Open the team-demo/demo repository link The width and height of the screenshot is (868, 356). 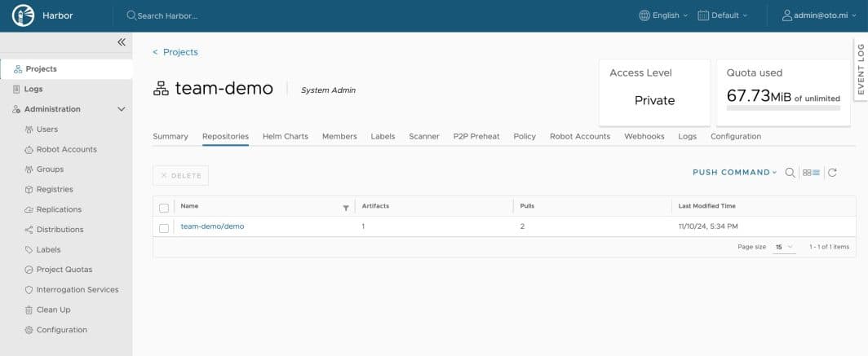pyautogui.click(x=212, y=226)
